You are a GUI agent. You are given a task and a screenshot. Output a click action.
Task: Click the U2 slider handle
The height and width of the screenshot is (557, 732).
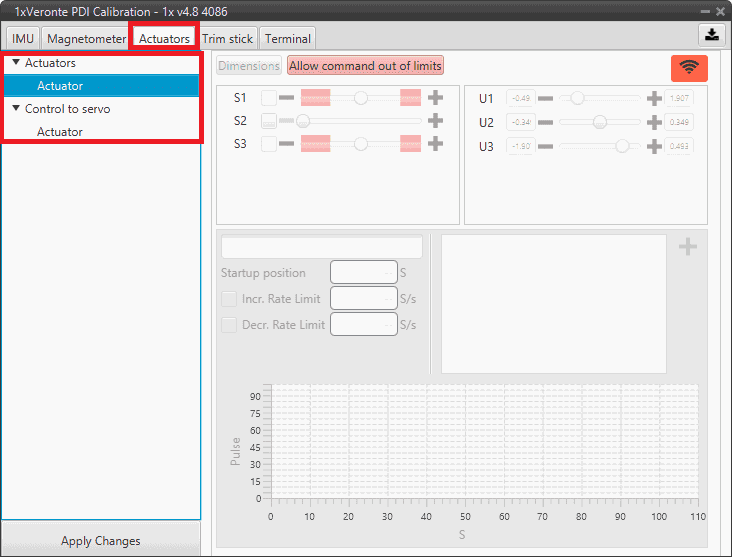pos(599,122)
